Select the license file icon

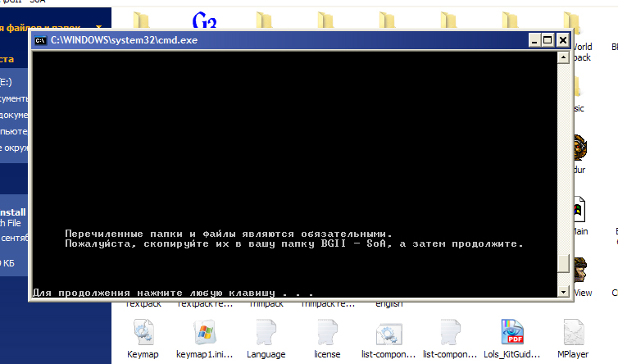[327, 332]
